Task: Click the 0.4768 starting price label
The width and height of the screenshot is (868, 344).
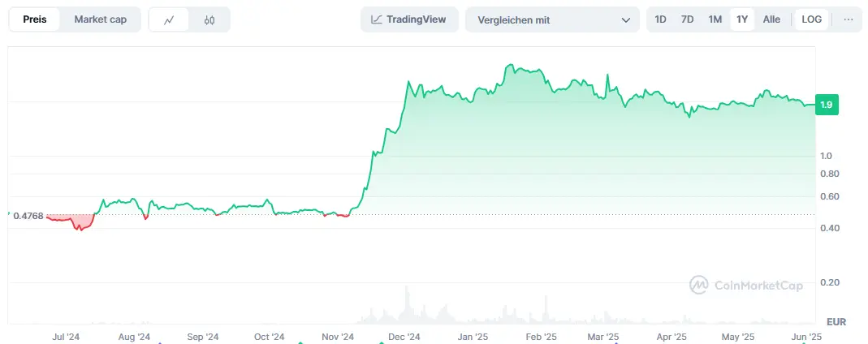Action: point(28,215)
